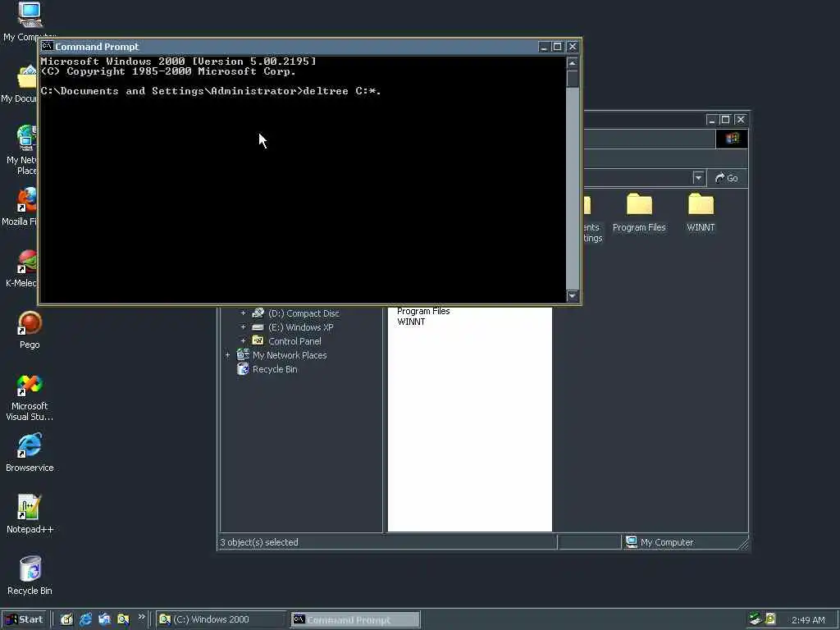
Task: Click the taskbar clock showing 2:49 AM
Action: click(808, 620)
